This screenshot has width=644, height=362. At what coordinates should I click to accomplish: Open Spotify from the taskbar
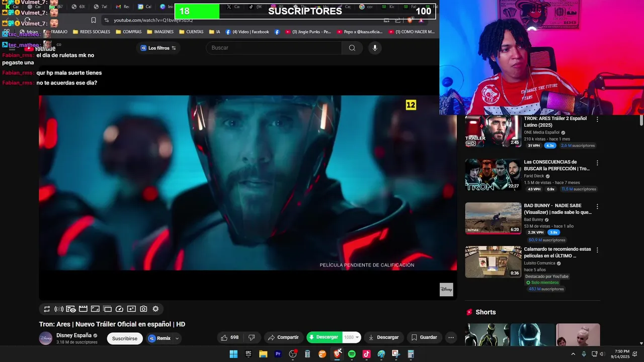(352, 354)
